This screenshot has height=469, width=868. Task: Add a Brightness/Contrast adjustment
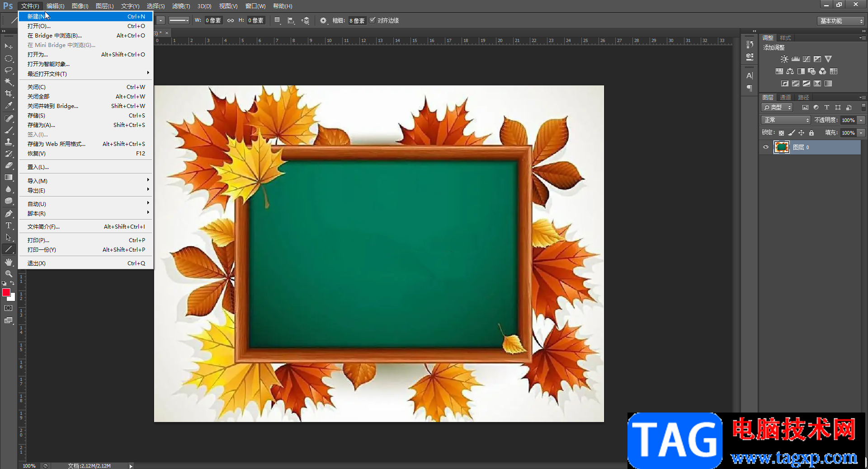784,59
